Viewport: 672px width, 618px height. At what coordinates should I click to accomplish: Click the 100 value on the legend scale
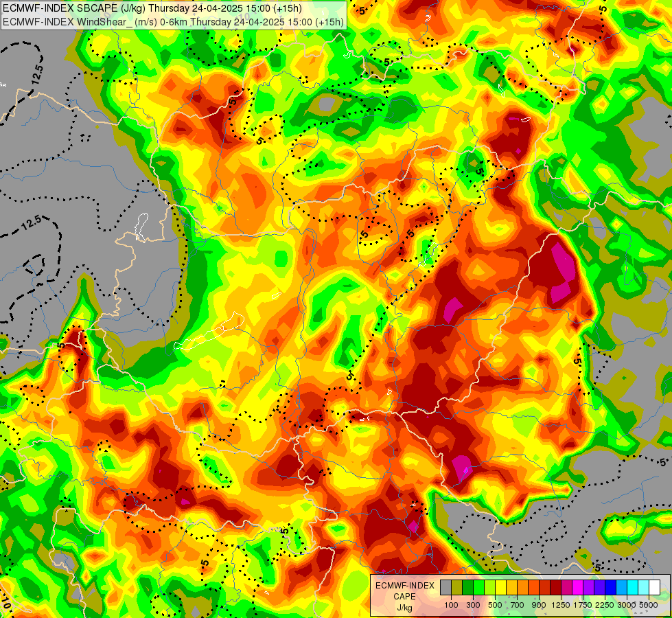click(451, 605)
